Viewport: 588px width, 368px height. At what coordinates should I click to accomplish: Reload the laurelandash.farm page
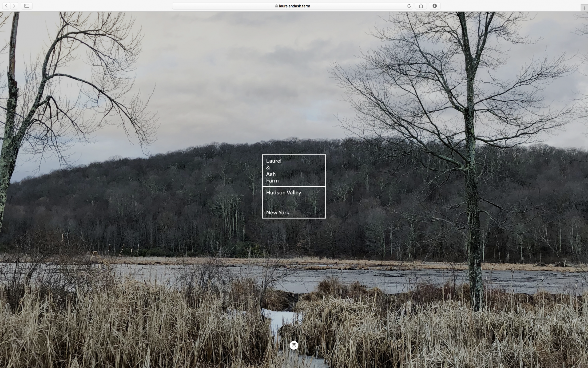(409, 6)
